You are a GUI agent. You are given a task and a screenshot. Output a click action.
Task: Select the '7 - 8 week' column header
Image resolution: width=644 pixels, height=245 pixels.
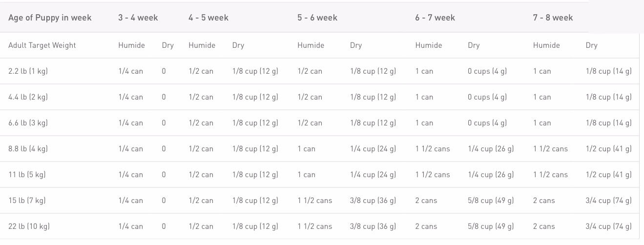tap(553, 18)
